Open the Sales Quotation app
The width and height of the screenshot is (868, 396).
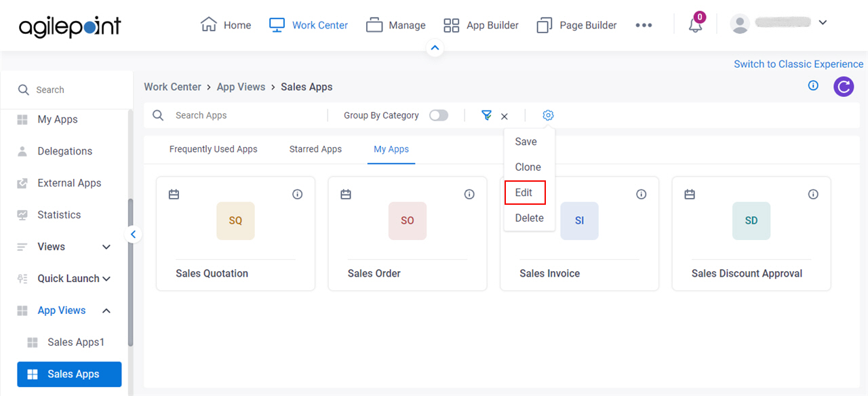coord(212,273)
